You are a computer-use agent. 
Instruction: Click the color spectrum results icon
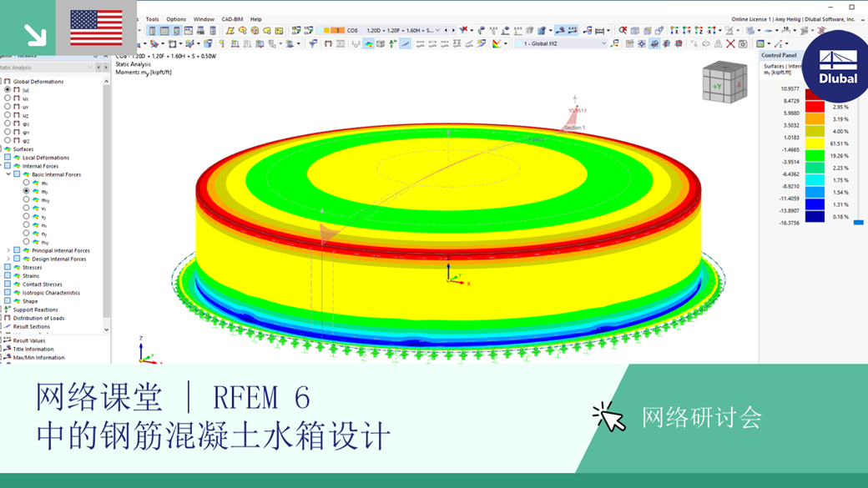497,43
